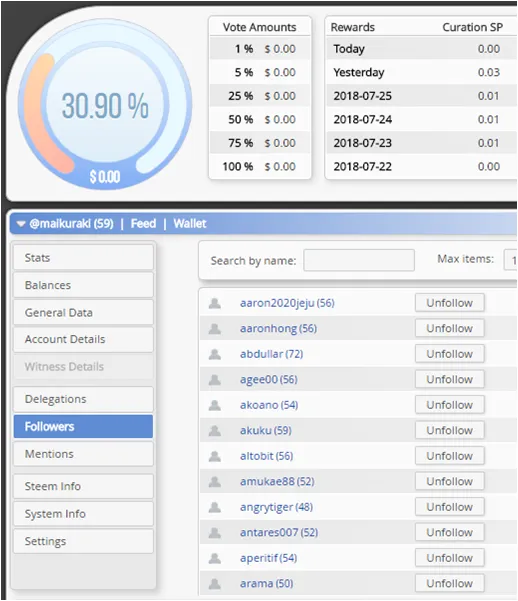
Task: Open antares007 (52) profile link
Action: pyautogui.click(x=279, y=532)
